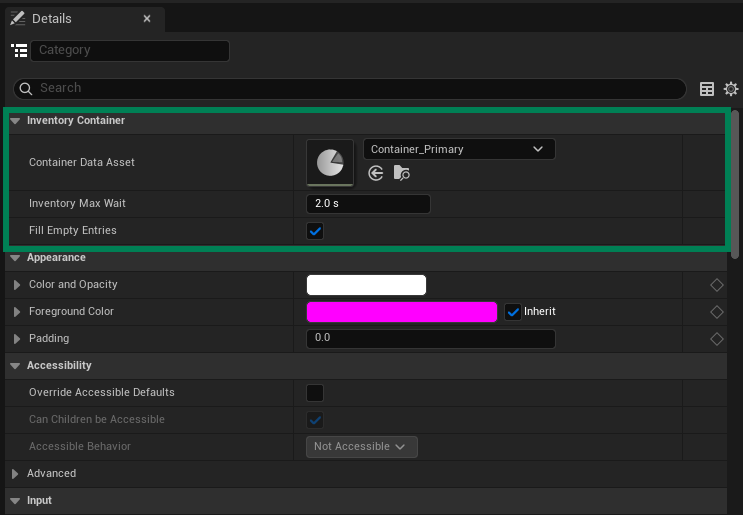Screen dimensions: 743x515
Task: Use selected asset arrow icon for Container Data Asset
Action: point(376,173)
